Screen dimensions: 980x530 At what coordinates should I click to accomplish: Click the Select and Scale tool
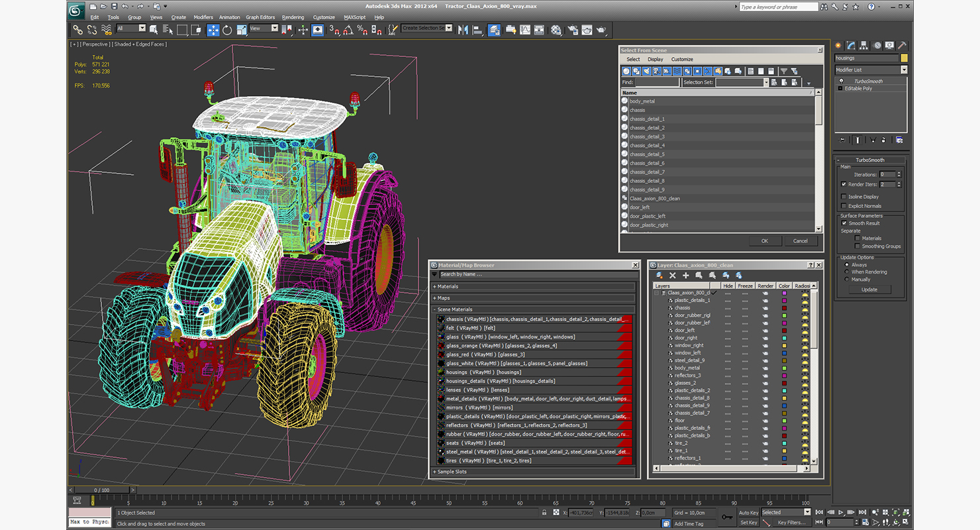pos(242,30)
